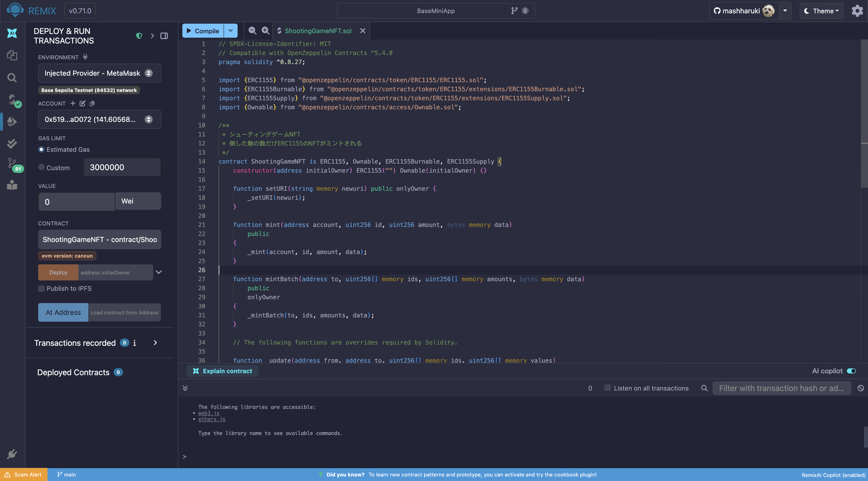Screen dimensions: 868x481
Task: Copy the account address icon
Action: coord(92,104)
